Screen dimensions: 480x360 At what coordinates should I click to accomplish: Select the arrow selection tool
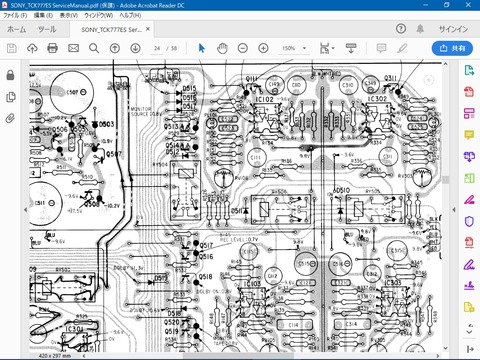201,48
